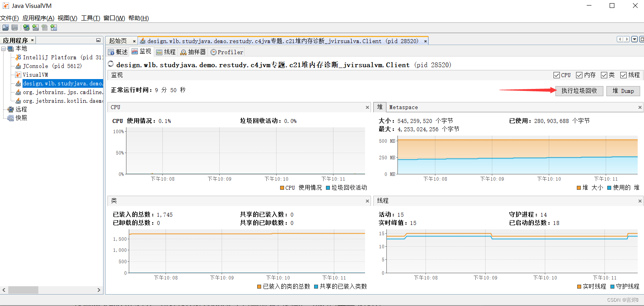Select the VisualVM application node
The height and width of the screenshot is (306, 644).
(35, 75)
